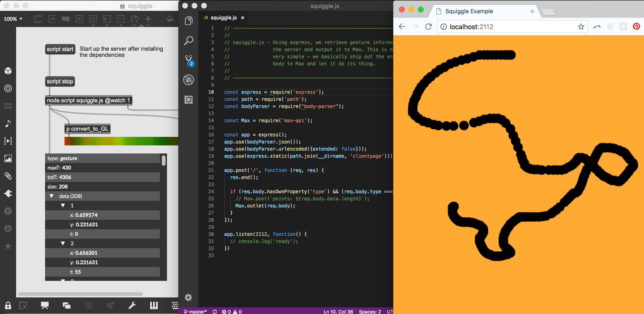Collapse the data (208) tree node

coord(51,196)
